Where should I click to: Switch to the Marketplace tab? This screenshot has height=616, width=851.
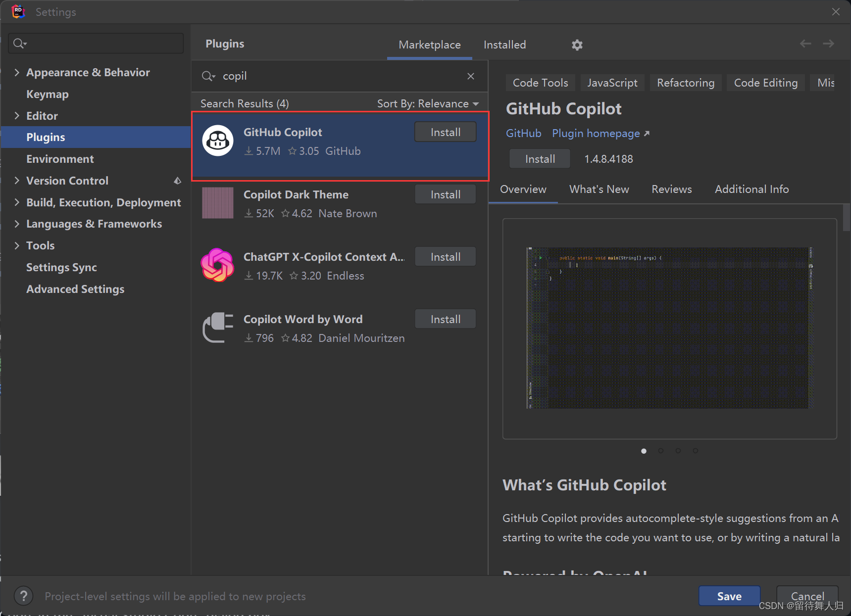point(430,45)
